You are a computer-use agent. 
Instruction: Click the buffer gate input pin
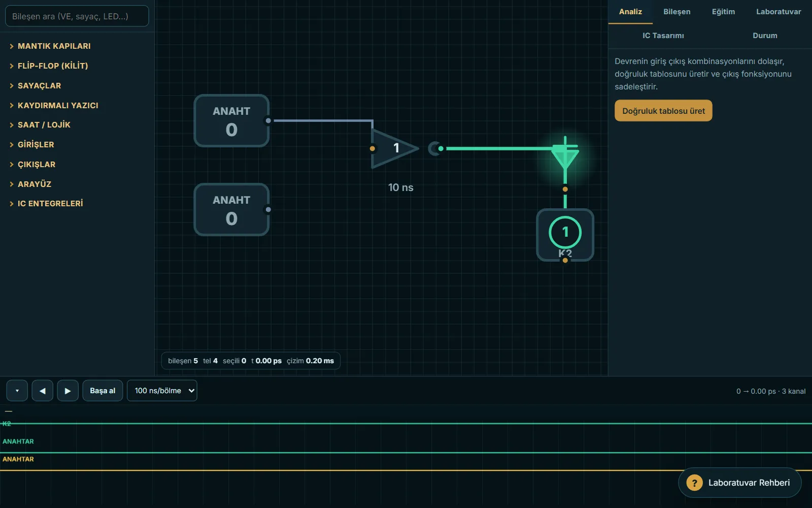(373, 148)
